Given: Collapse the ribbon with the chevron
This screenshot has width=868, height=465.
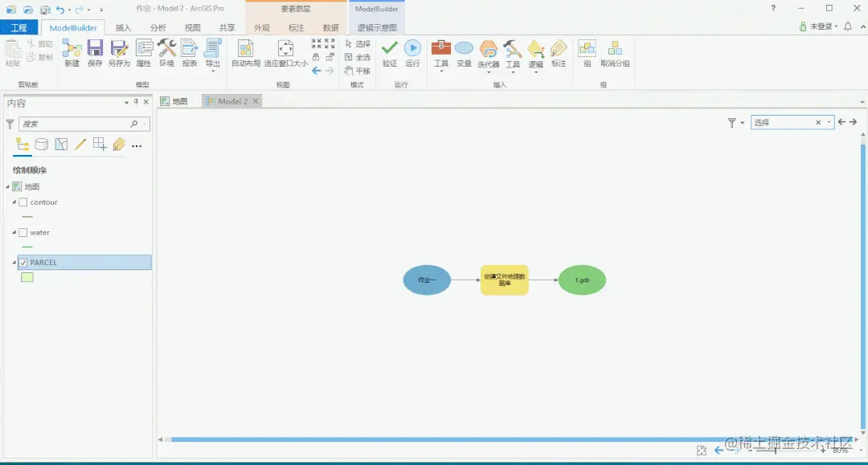Looking at the screenshot, I should tap(862, 27).
